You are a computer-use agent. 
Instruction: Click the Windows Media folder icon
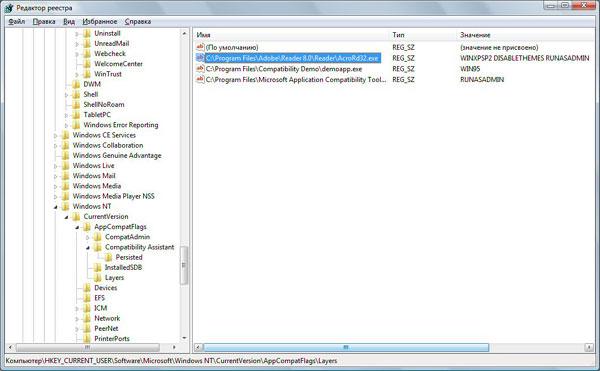[66, 186]
